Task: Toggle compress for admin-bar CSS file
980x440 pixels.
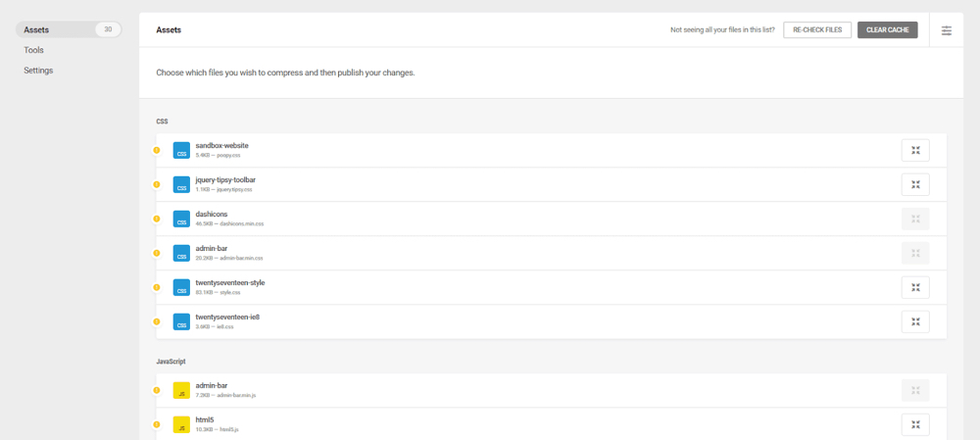Action: click(x=915, y=253)
